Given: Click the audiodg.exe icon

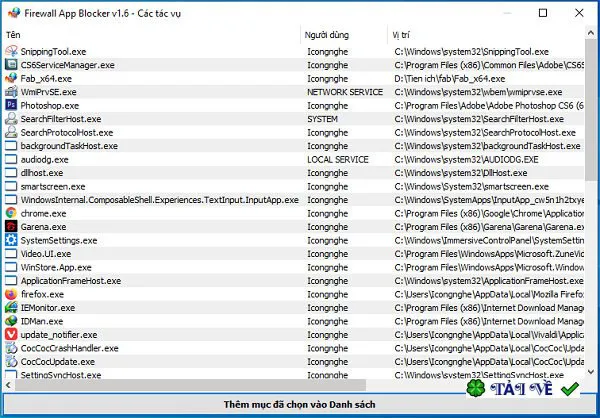Looking at the screenshot, I should coord(11,159).
